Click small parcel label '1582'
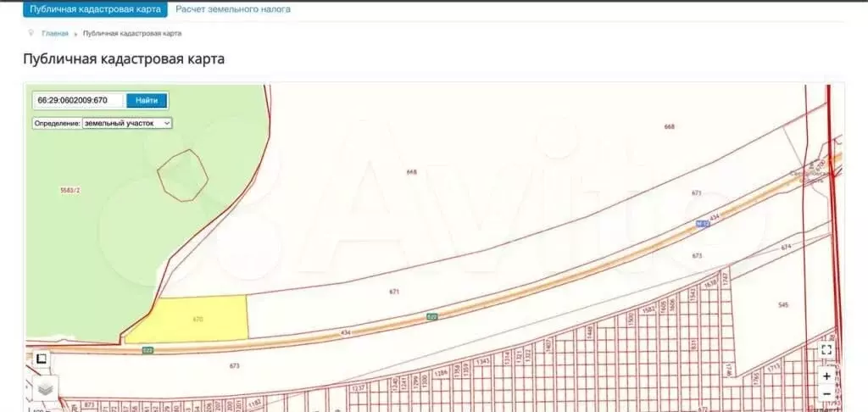Image resolution: width=868 pixels, height=412 pixels. [x=648, y=309]
